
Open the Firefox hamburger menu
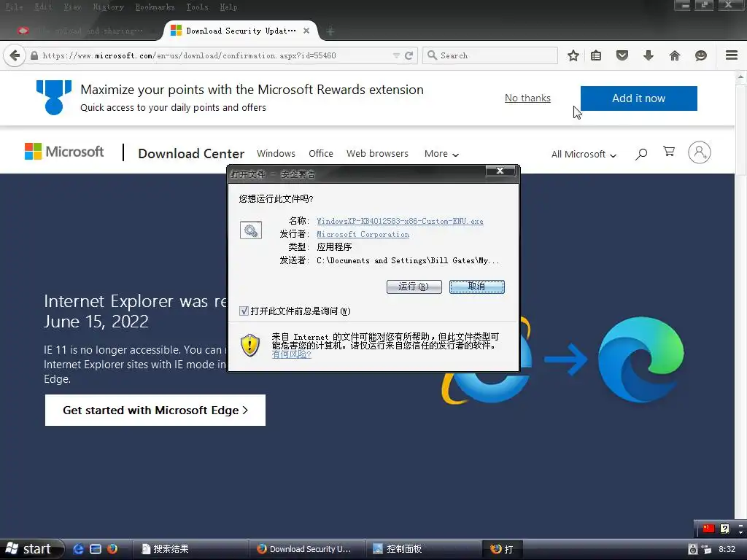[732, 55]
